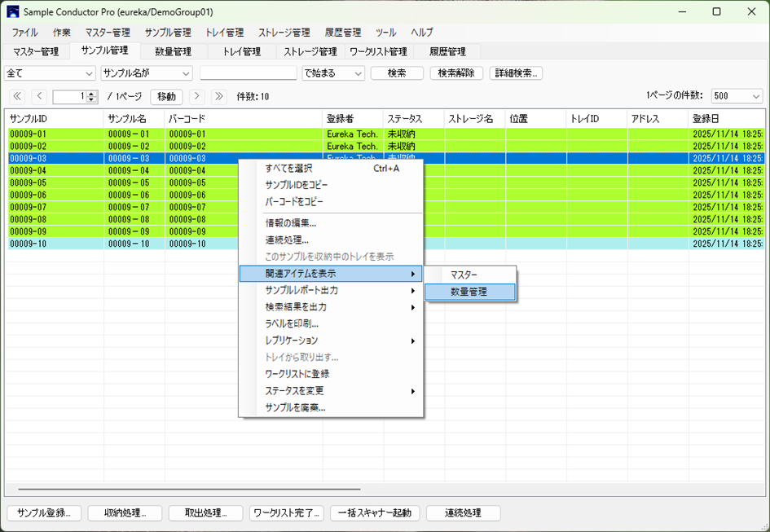Select 数量管理 in the submenu
Viewport: 770px width, 532px height.
[x=469, y=292]
